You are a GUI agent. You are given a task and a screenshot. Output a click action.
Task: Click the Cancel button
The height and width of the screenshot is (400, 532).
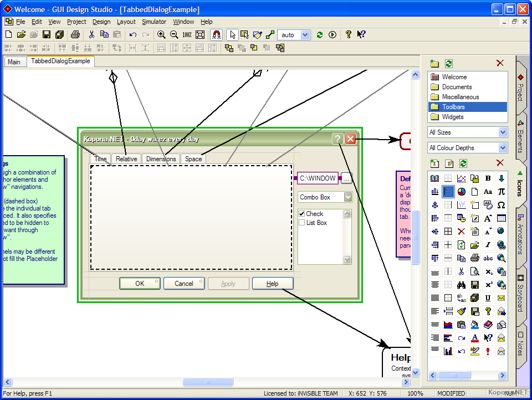tap(184, 284)
